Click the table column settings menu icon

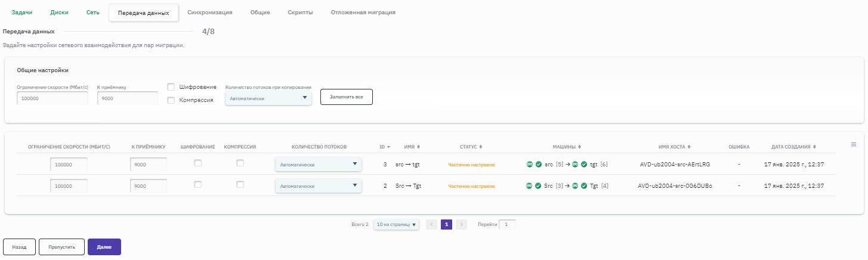pos(854,144)
